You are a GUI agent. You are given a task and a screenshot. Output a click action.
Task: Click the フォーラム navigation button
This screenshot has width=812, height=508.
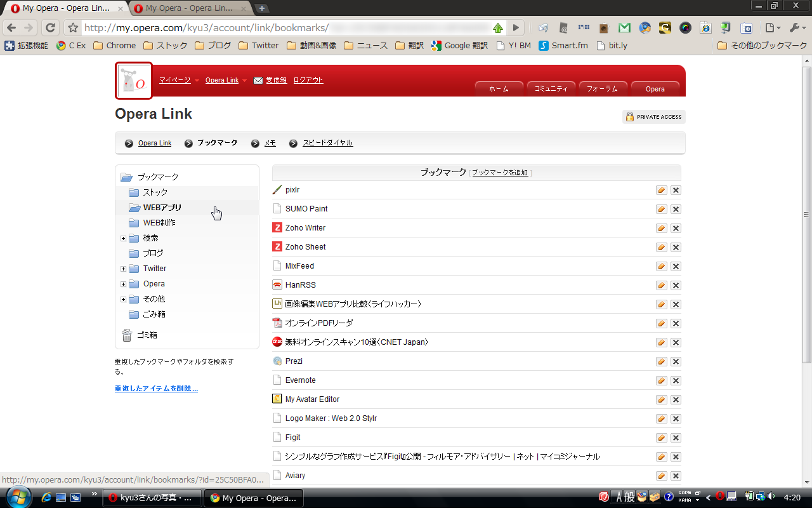pyautogui.click(x=603, y=89)
